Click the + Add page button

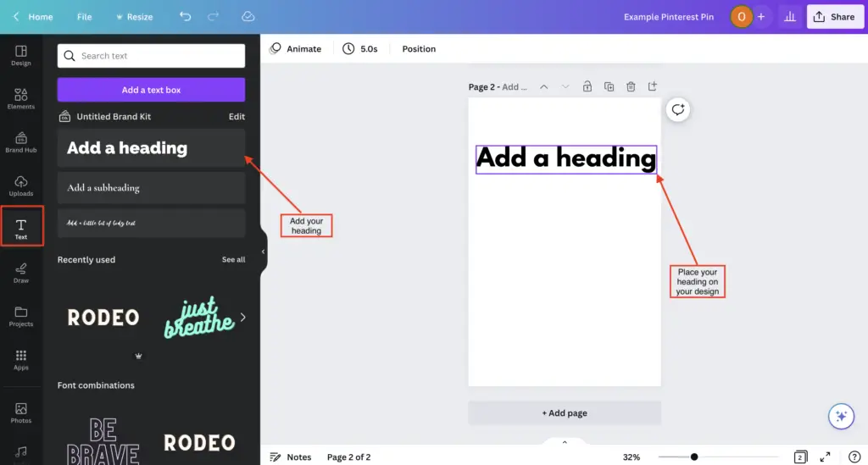pyautogui.click(x=564, y=413)
